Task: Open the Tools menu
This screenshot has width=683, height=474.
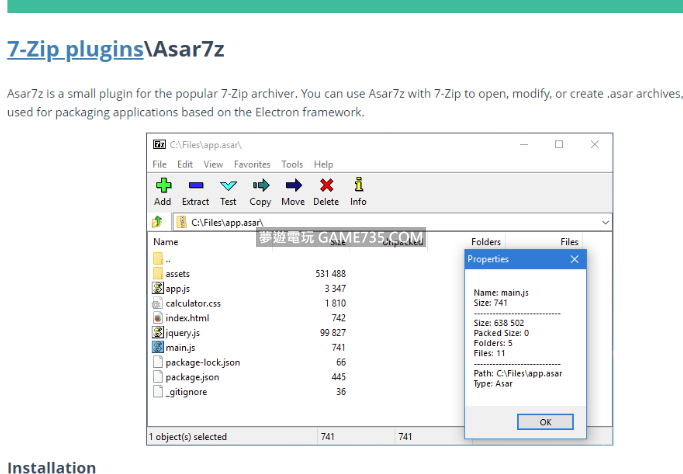Action: [292, 164]
